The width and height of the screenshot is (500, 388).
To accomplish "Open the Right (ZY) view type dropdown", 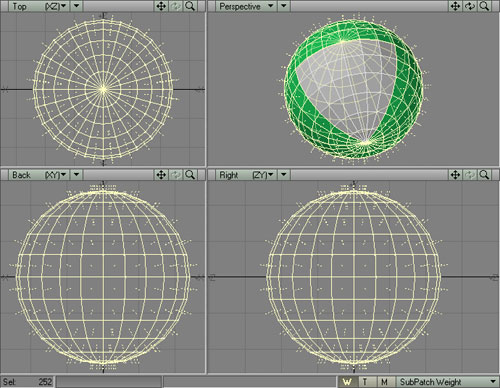I will 246,175.
